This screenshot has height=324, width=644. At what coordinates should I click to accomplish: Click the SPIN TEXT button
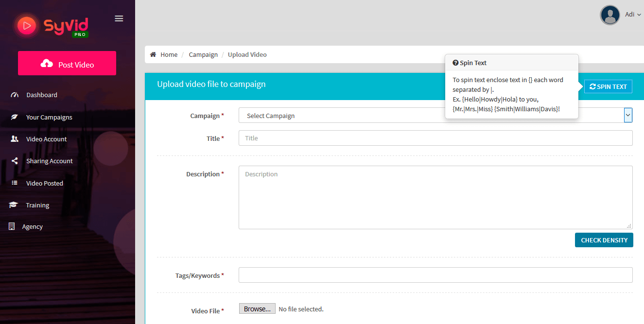coord(608,86)
